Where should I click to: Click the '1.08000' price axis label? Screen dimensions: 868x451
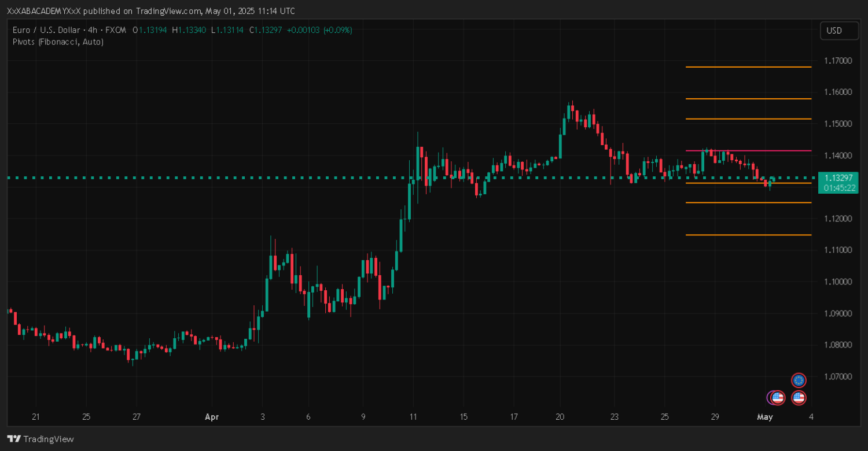click(x=838, y=345)
